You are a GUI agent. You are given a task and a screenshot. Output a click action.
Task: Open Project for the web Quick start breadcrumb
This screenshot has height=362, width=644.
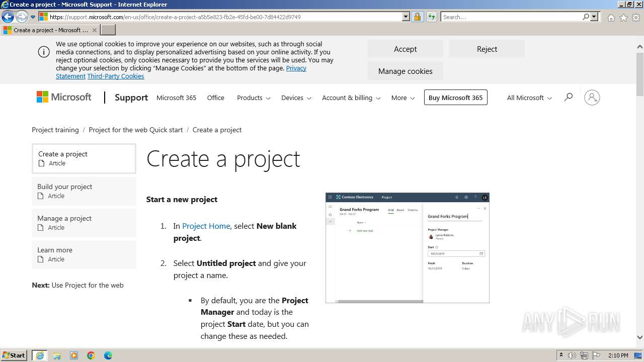(x=136, y=130)
